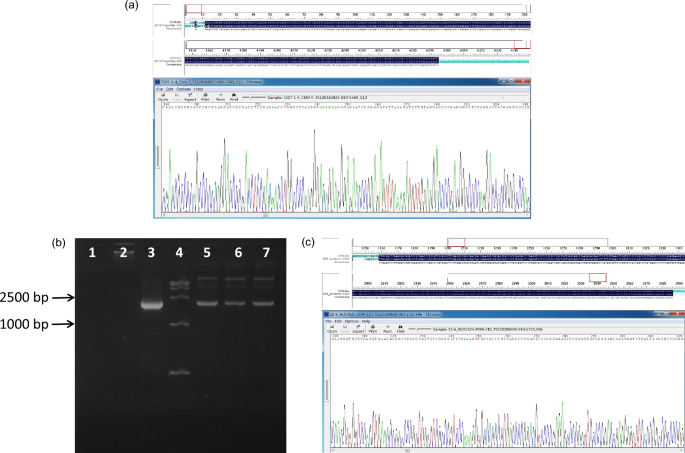Open the Edit menu in the 10-6 Chromas window

[338, 321]
